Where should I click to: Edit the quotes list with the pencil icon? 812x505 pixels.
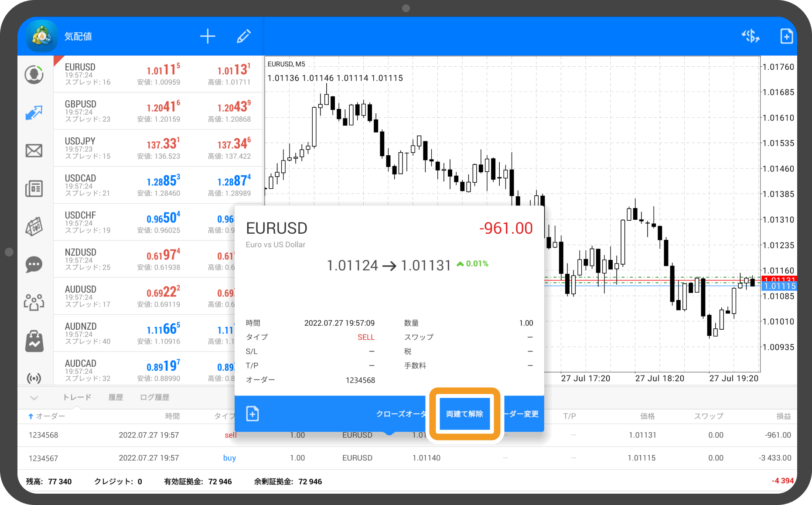click(x=243, y=36)
